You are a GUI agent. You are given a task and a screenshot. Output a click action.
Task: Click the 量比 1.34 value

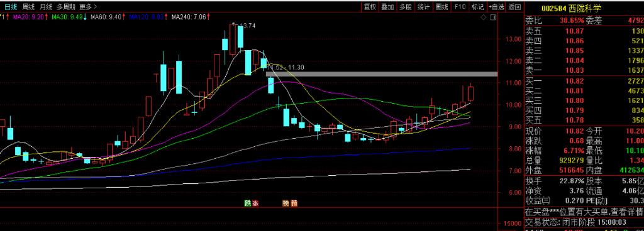(636, 161)
